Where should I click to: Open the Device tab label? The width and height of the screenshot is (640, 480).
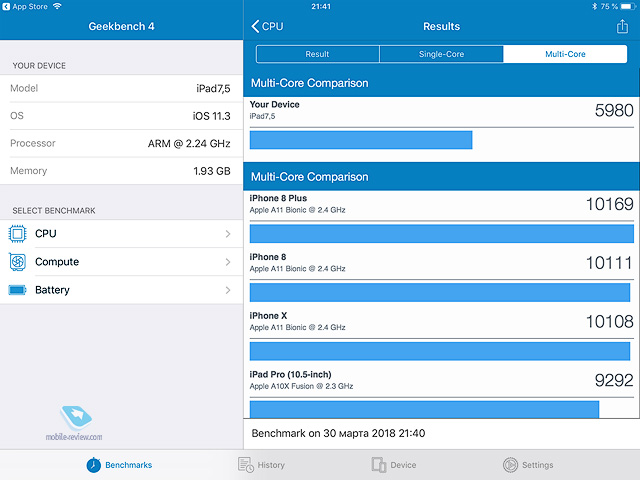coord(403,465)
